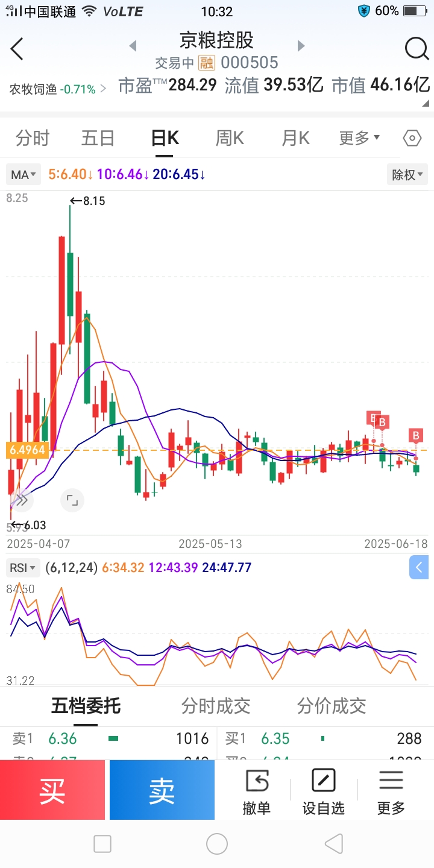
Task: Tap the Android home circle button
Action: (x=217, y=844)
